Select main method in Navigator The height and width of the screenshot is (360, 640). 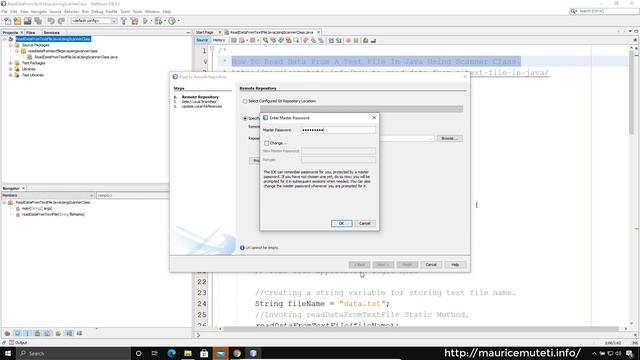coord(37,209)
